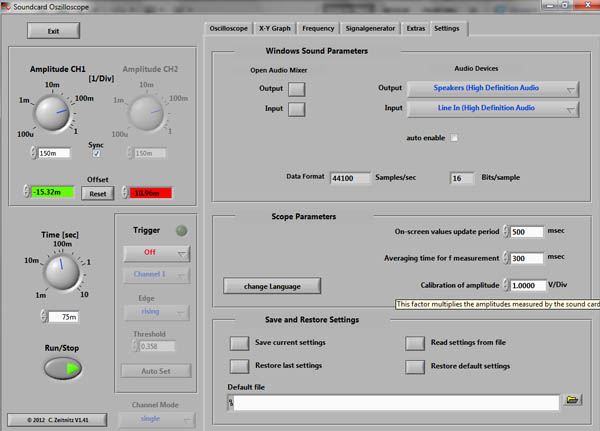The height and width of the screenshot is (431, 600).
Task: Open the Input audio mixer button
Action: pos(297,110)
